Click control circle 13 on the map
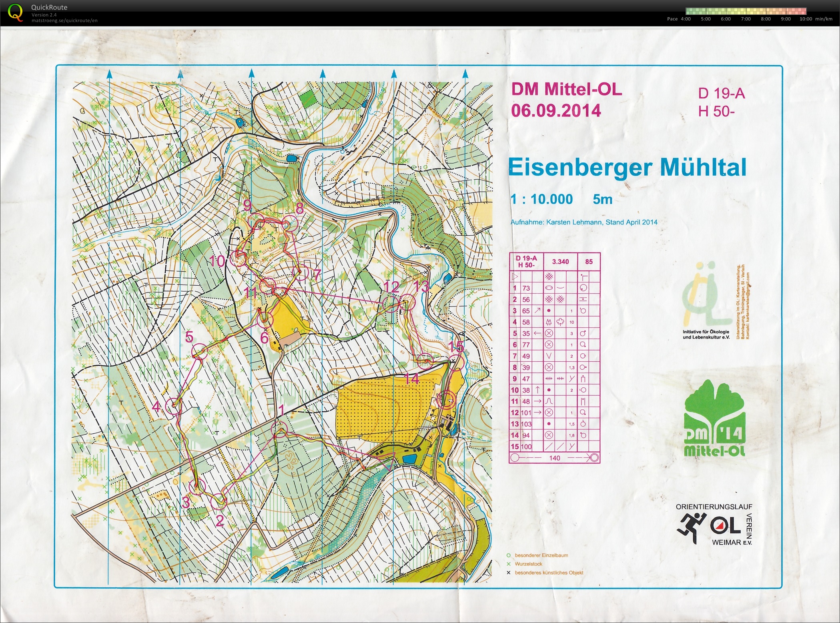Screen dimensions: 840x623 tap(408, 302)
